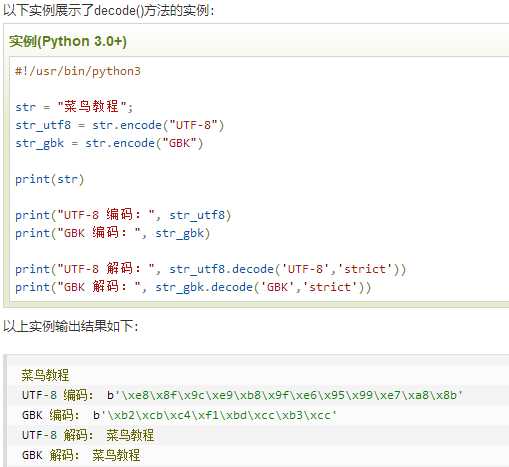This screenshot has width=509, height=467.
Task: Click the UTF-8 解码 output line
Action: [88, 435]
